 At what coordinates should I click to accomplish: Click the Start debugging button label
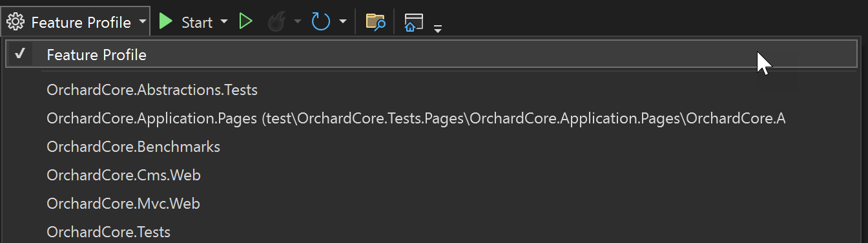click(x=197, y=23)
